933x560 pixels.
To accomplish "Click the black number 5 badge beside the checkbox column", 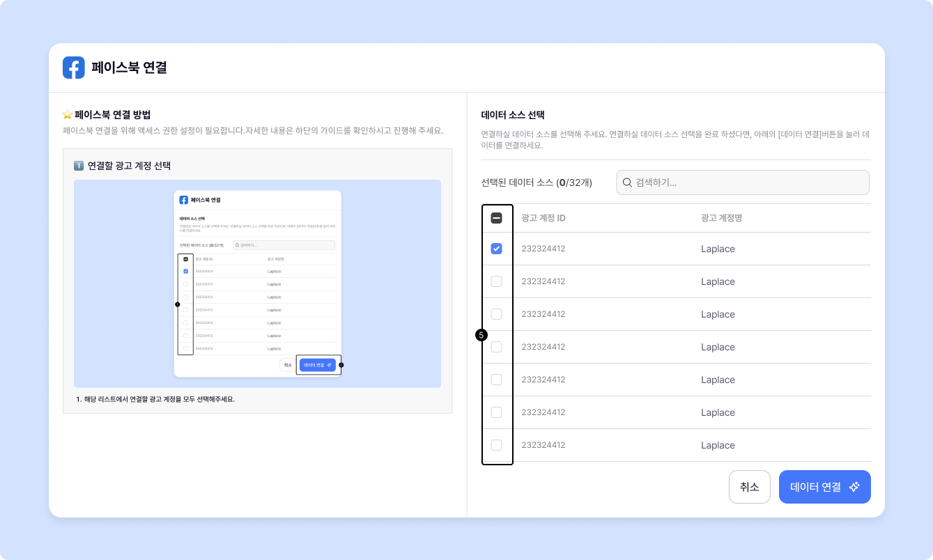I will 481,335.
